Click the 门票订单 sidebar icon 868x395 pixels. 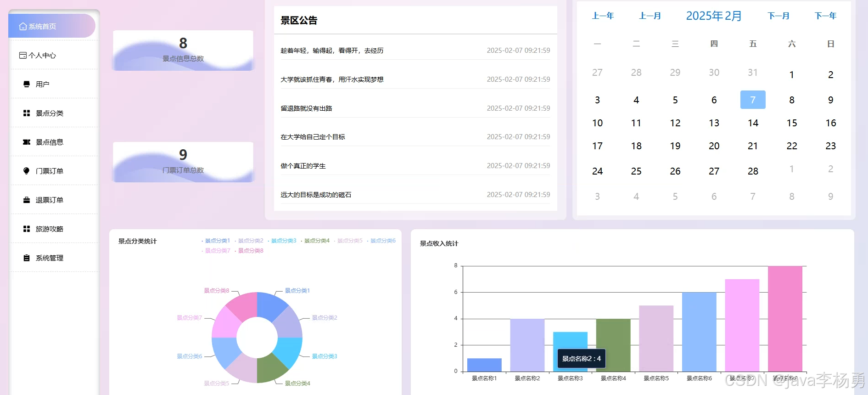27,171
